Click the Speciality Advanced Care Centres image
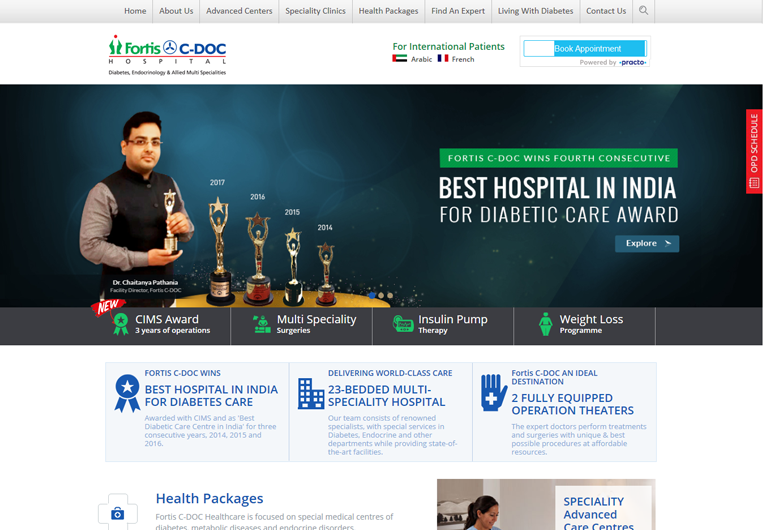The image size is (770, 530). tap(546, 505)
